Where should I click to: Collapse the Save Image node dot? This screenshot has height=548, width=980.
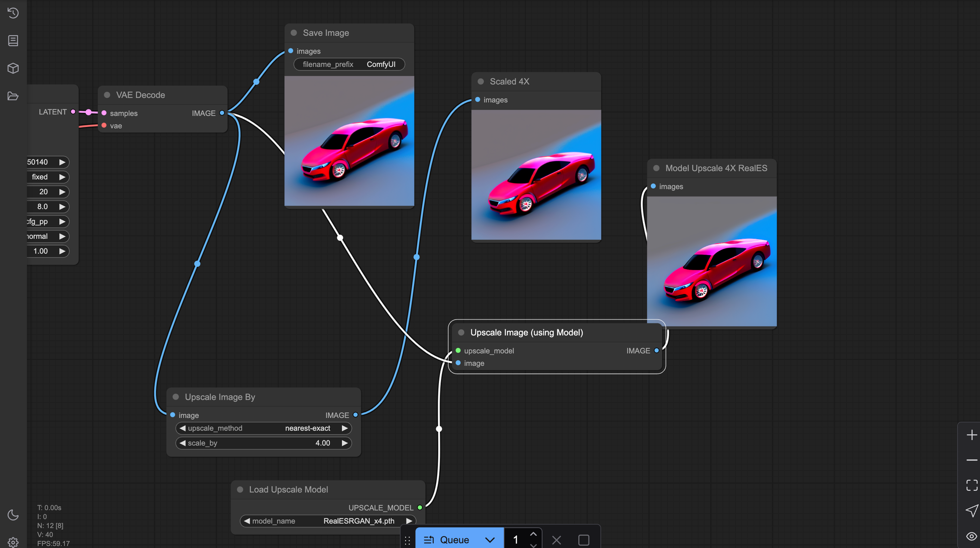[294, 33]
